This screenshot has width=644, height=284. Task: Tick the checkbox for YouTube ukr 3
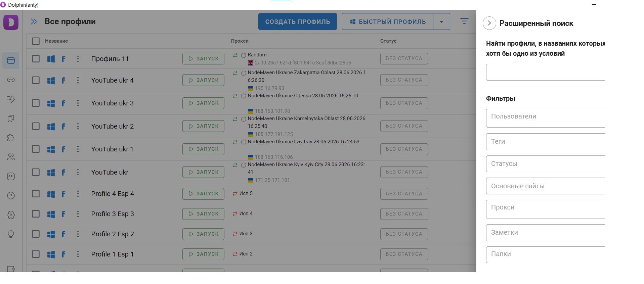36,103
